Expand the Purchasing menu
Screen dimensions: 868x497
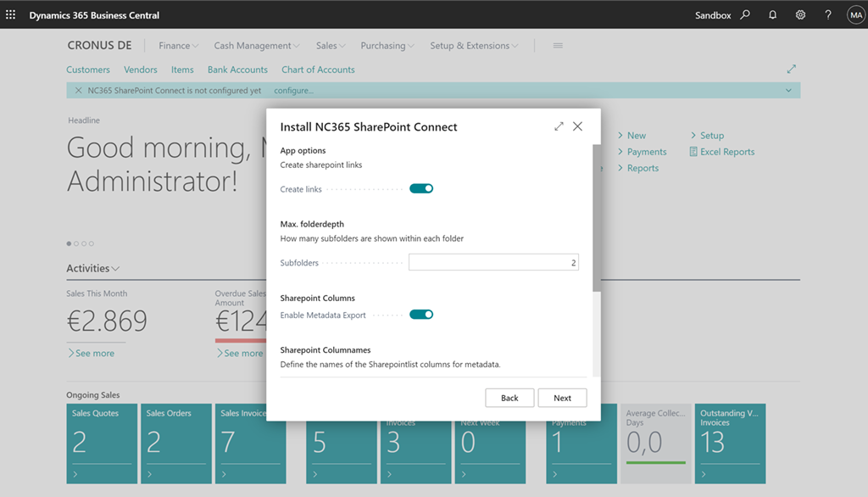(x=387, y=46)
